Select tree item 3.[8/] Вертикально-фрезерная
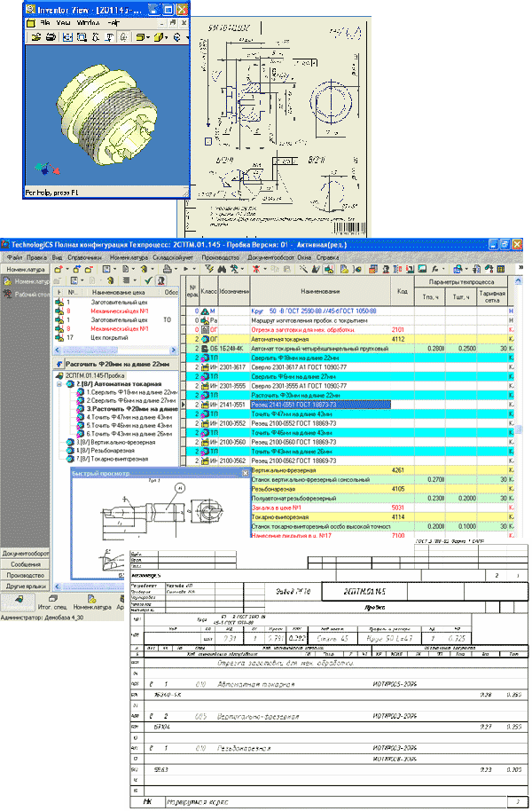The height and width of the screenshot is (811, 532). tap(111, 442)
